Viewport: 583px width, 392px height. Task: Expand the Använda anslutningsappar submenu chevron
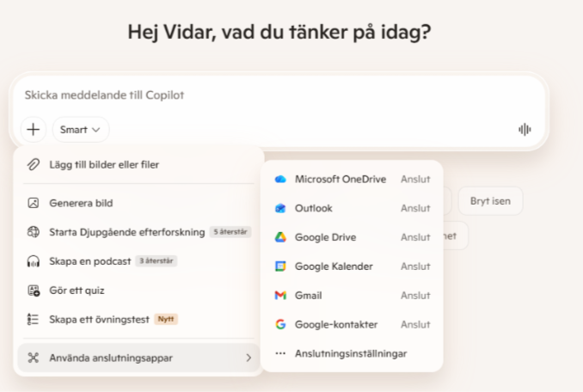coord(249,358)
